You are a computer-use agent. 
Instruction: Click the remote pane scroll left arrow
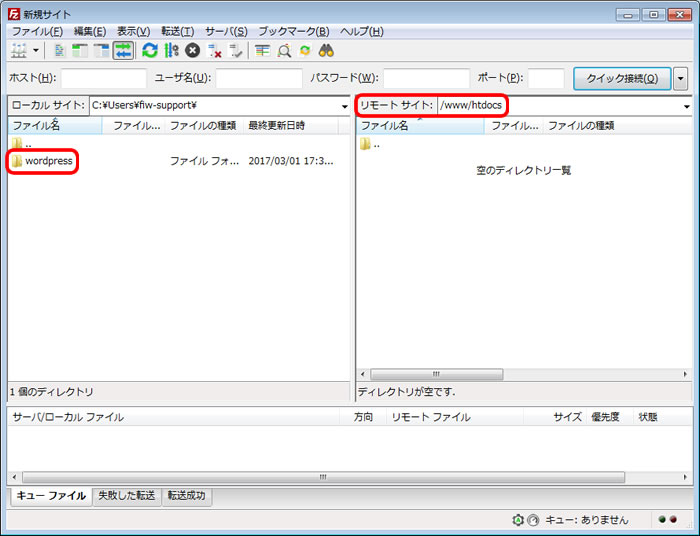click(x=363, y=374)
